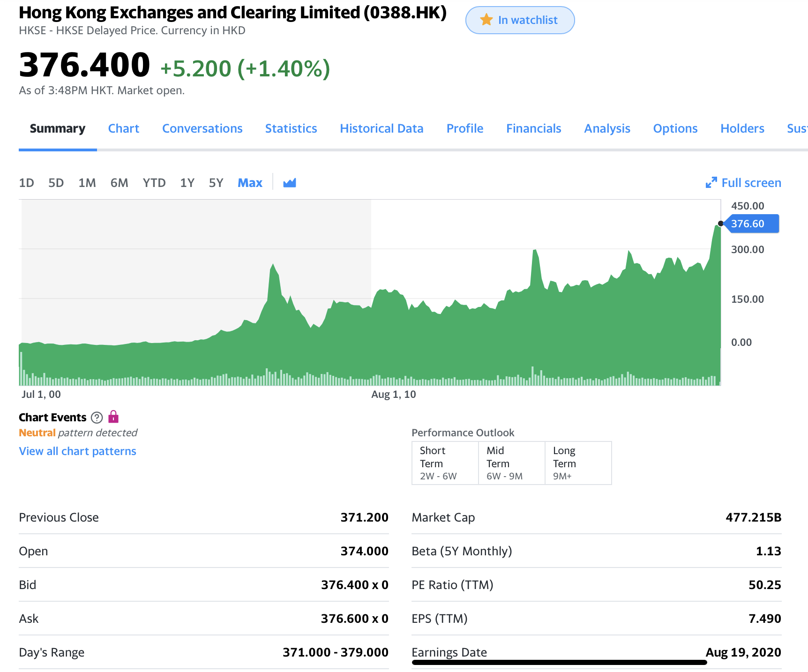Open chart type area icon
This screenshot has width=808, height=672.
coord(289,183)
